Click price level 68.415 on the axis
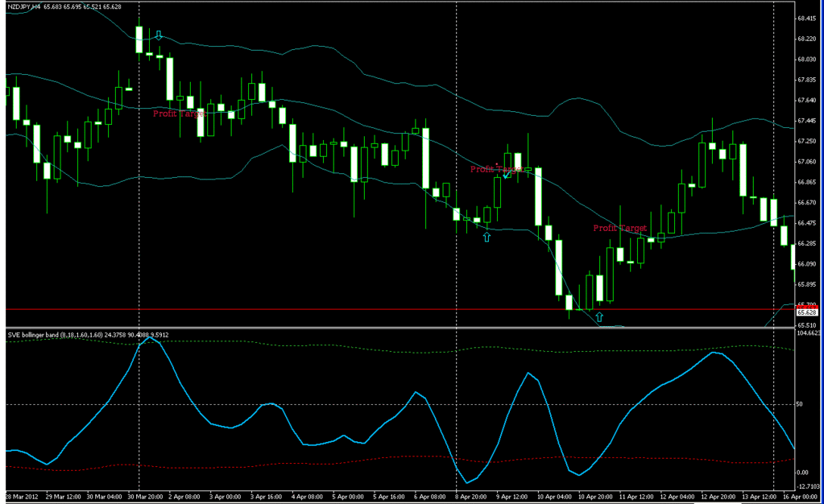This screenshot has width=824, height=504. 806,19
